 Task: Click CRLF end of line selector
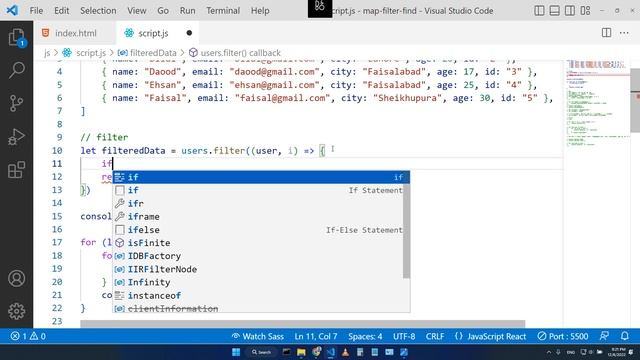(x=435, y=336)
